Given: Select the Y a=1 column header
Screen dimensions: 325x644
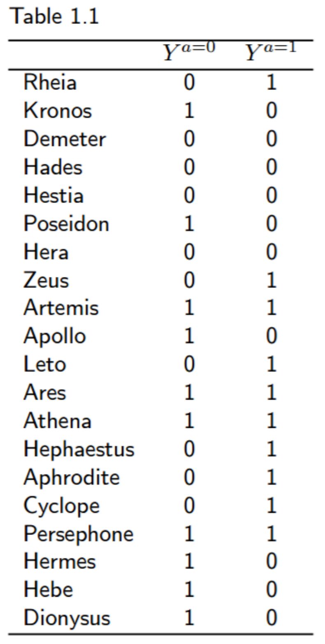Looking at the screenshot, I should tap(271, 52).
